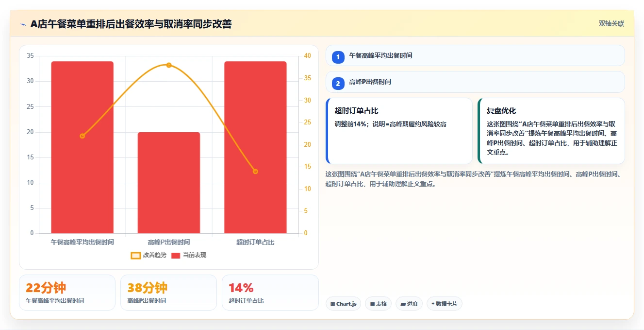
Task: Click the text 调整前14%；说明=高峰期履约风险较高
Action: tap(390, 124)
